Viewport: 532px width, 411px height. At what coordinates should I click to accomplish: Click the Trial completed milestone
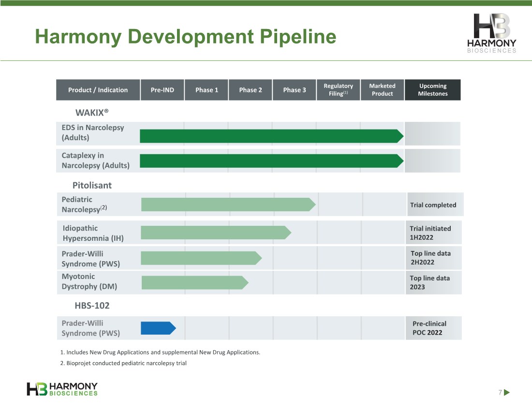pyautogui.click(x=433, y=205)
